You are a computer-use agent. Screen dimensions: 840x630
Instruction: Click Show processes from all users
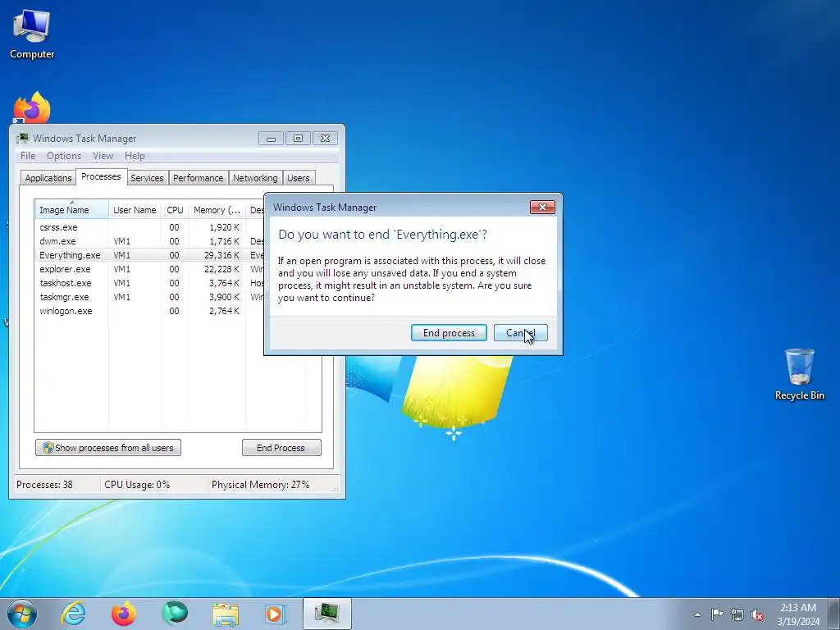point(108,448)
